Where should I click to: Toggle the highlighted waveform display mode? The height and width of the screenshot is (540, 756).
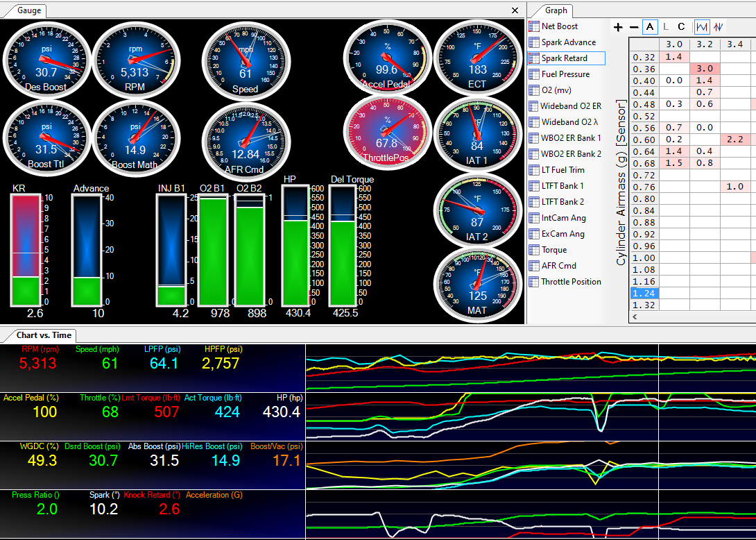pos(703,27)
